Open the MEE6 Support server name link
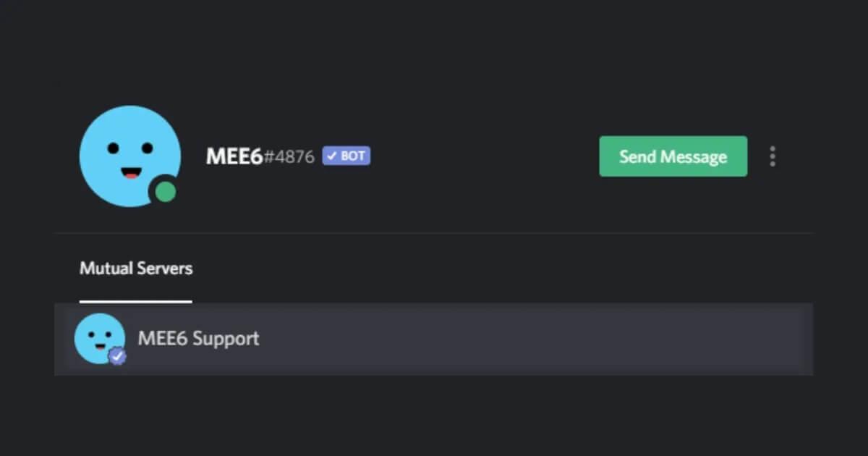Screen dimensions: 868x456 198,339
